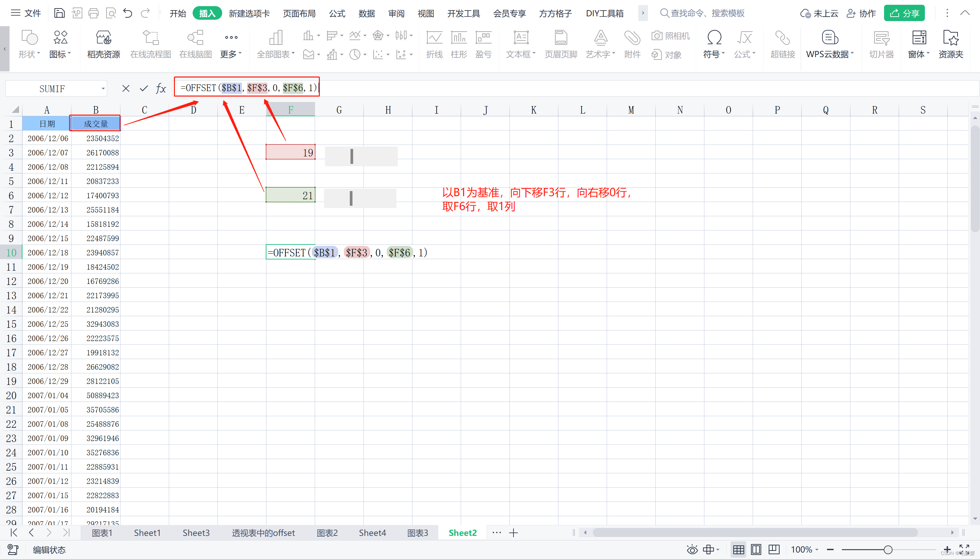Switch to the Sheet4 tab
The image size is (980, 559).
(x=372, y=533)
